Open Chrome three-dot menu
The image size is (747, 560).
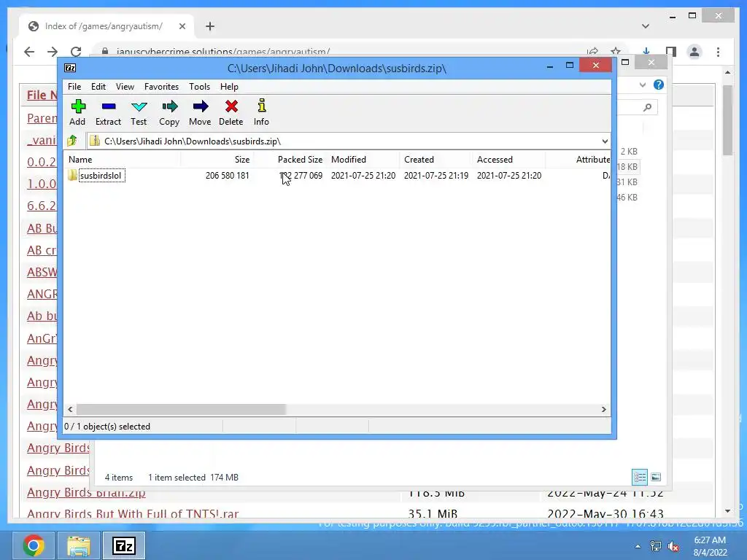(718, 52)
